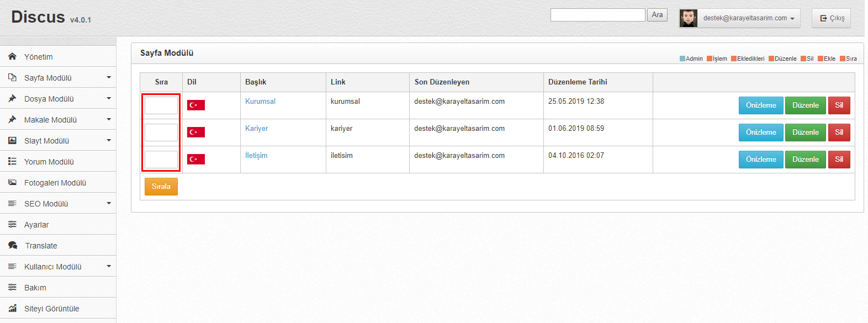This screenshot has height=323, width=868.
Task: Click the gallery icon beside Fotogaleri Modülü
Action: (x=12, y=182)
